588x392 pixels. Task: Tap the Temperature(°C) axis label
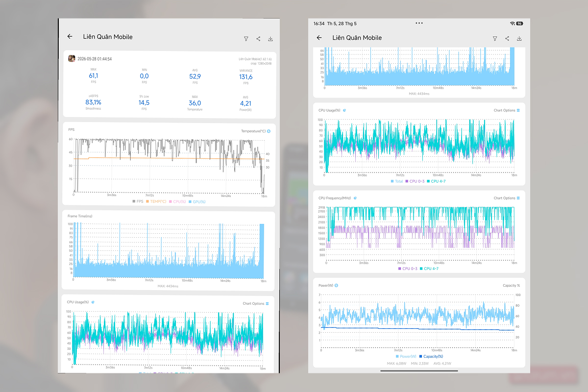(253, 131)
